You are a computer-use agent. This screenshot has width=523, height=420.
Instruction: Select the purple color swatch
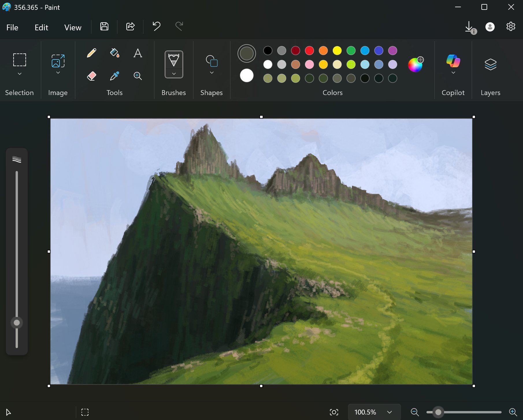[x=393, y=51]
